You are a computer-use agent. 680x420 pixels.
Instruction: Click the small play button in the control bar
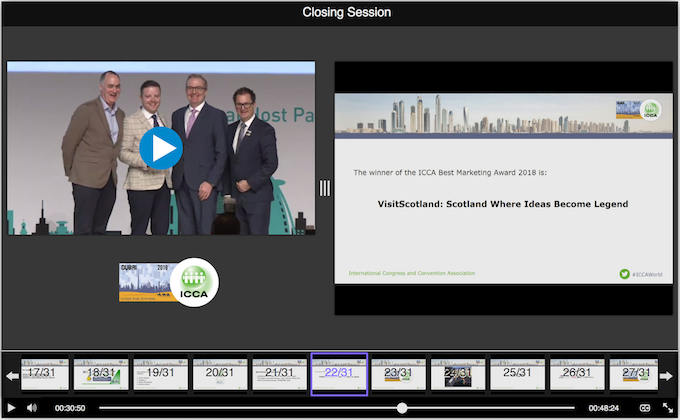tap(11, 408)
